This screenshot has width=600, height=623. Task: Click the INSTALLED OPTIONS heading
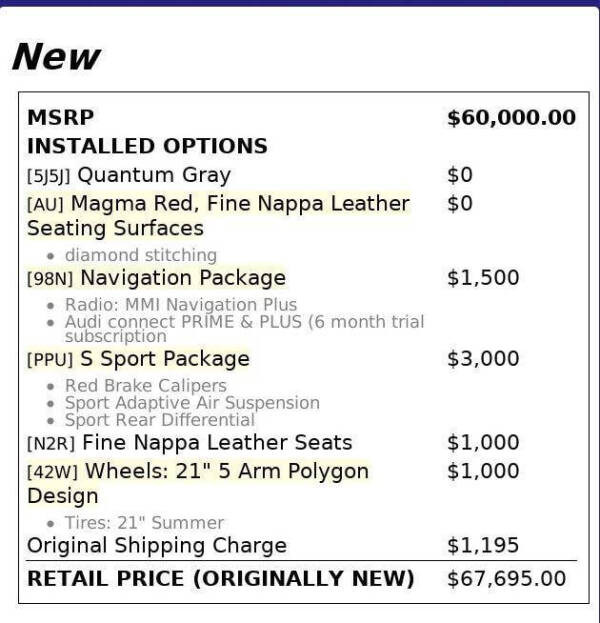147,146
